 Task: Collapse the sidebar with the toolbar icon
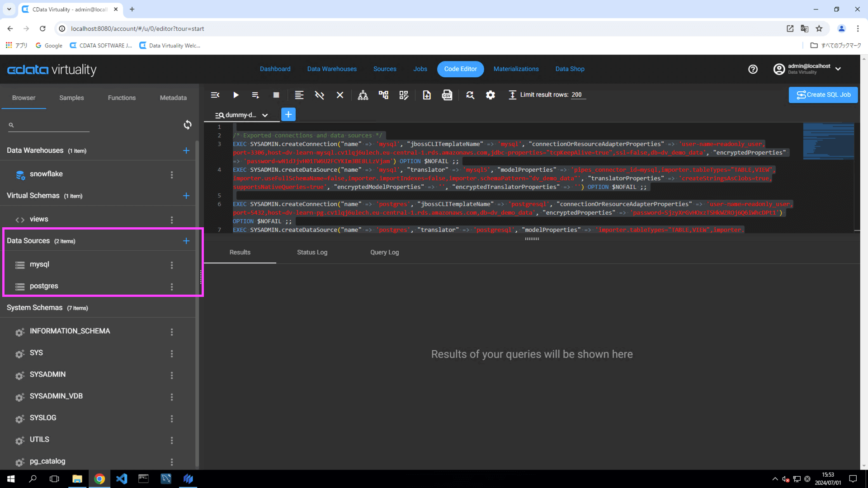click(x=215, y=95)
